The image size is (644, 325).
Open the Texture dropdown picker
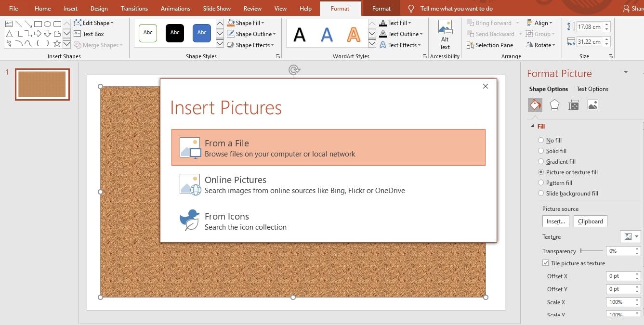630,236
